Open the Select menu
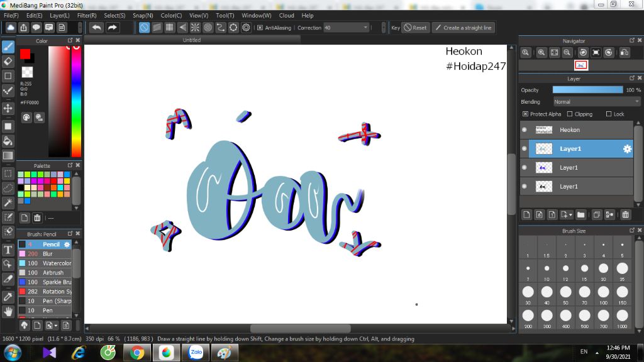Screen dimensions: 644x362 click(x=114, y=15)
